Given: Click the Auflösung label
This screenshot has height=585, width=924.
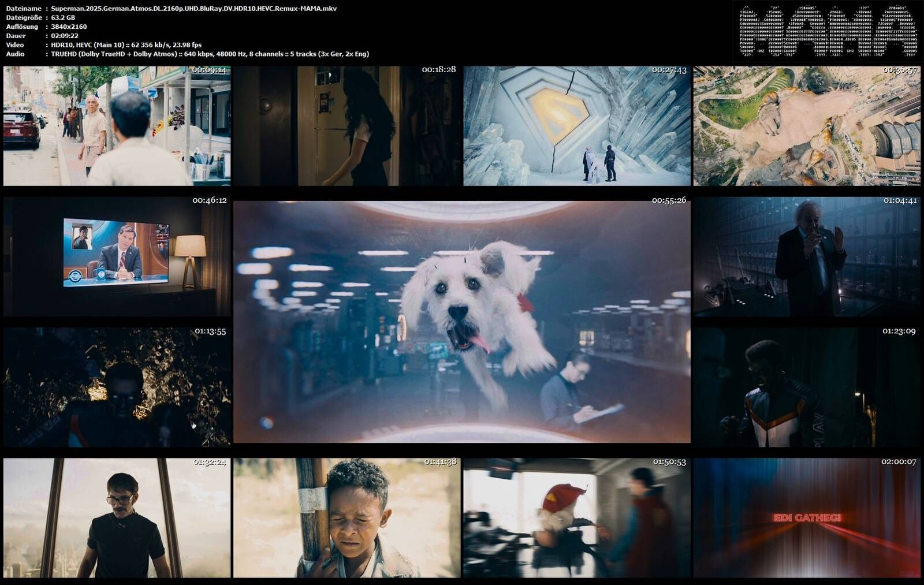Looking at the screenshot, I should [x=22, y=27].
